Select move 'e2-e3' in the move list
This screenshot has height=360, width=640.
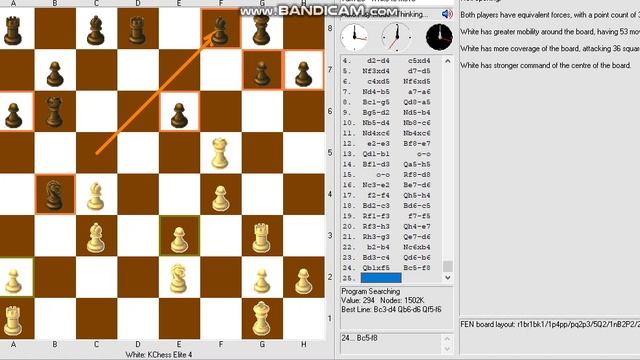pos(378,144)
